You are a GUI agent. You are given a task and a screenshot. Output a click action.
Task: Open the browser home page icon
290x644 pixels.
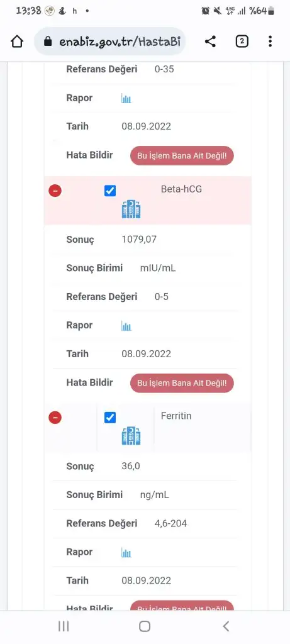click(17, 42)
